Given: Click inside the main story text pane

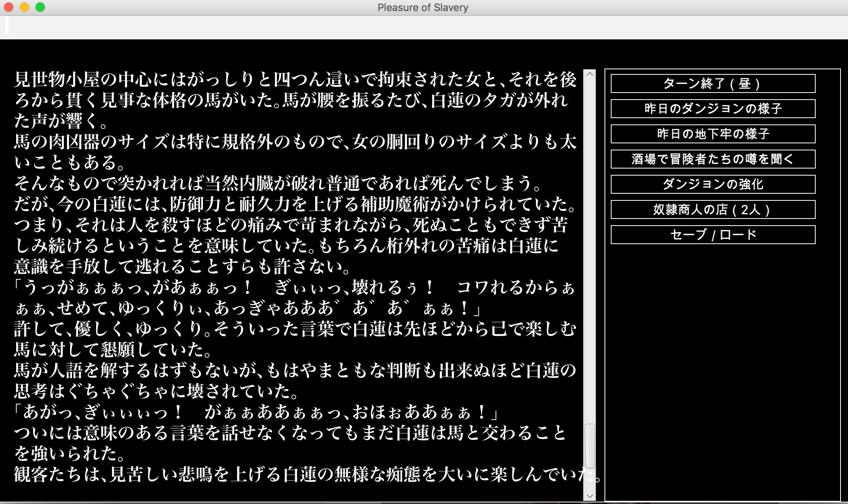Looking at the screenshot, I should pyautogui.click(x=296, y=276).
